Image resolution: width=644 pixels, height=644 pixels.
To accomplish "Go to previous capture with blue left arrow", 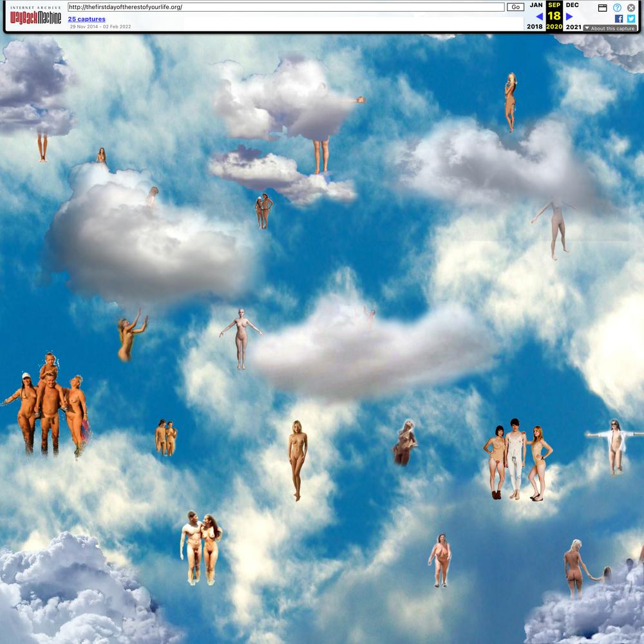I will tap(540, 17).
